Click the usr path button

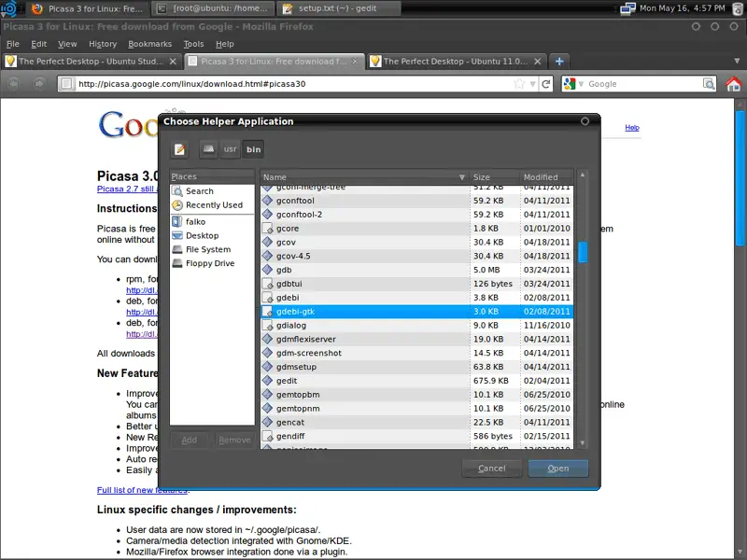[230, 149]
